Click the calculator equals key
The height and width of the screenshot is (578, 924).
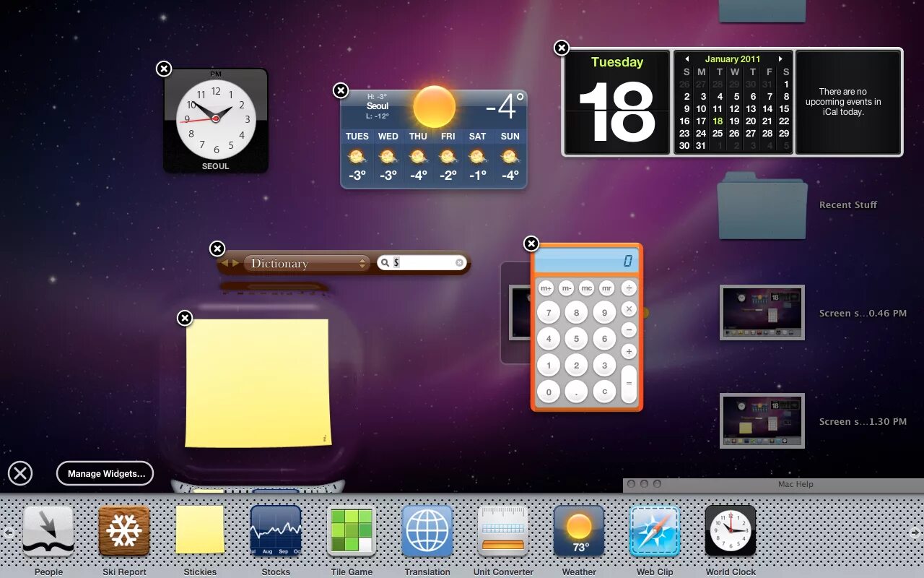(629, 384)
